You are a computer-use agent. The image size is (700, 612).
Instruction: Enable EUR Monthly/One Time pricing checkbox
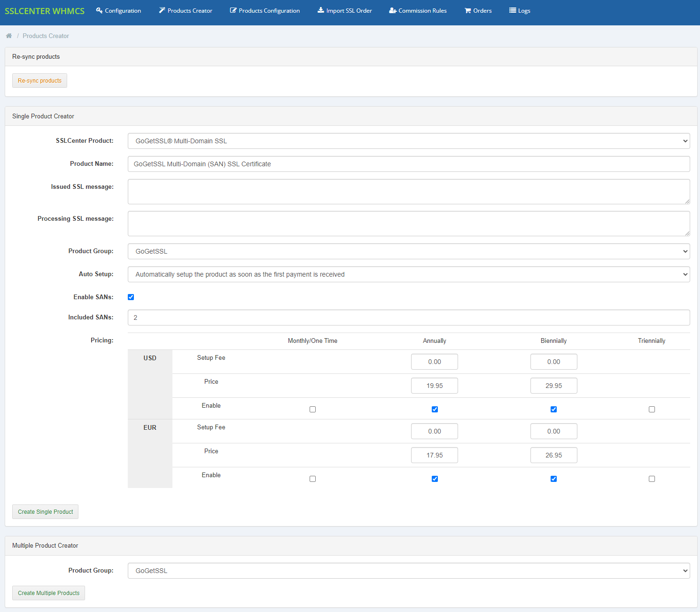click(x=312, y=479)
